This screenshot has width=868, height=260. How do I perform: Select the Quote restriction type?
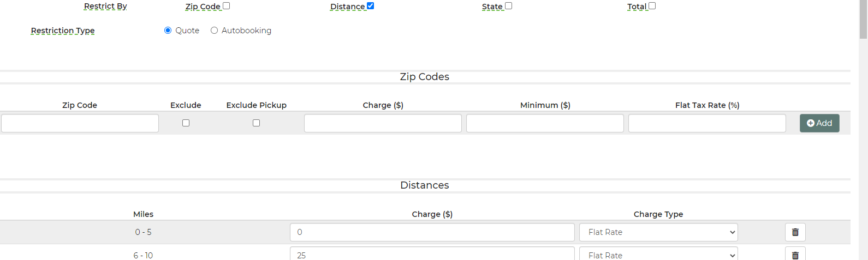[168, 31]
